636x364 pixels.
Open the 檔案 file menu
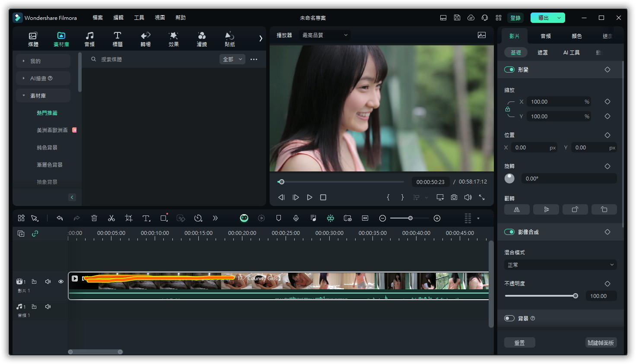click(x=98, y=18)
